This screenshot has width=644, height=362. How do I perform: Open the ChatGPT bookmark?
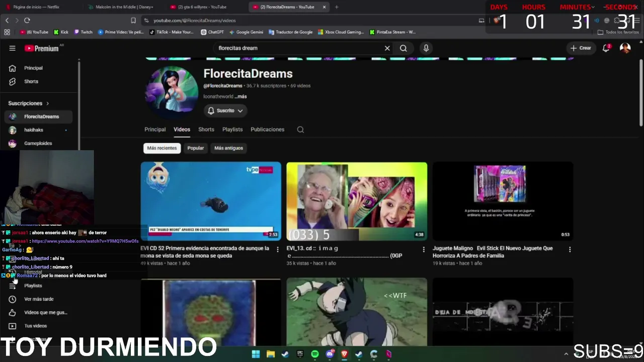coord(212,32)
